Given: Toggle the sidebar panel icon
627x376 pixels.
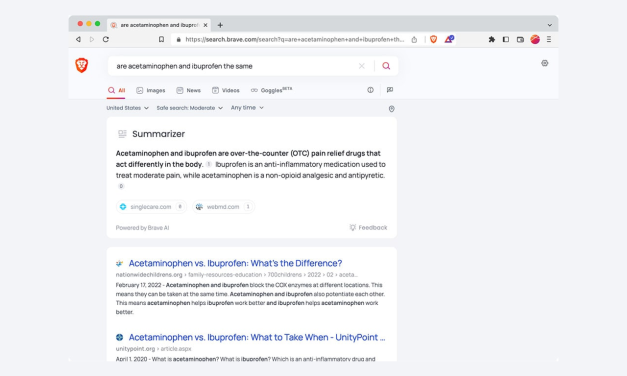Looking at the screenshot, I should (x=506, y=39).
